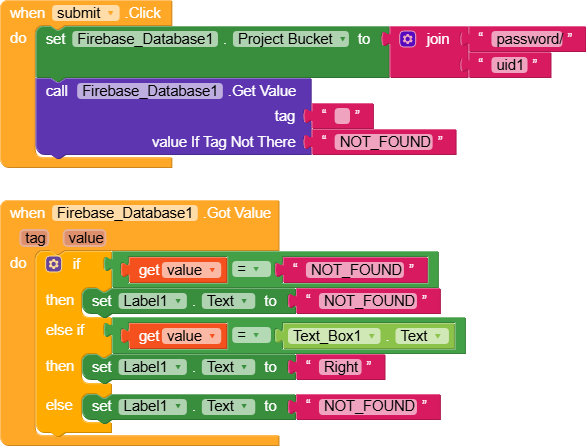The image size is (586, 446).
Task: Expand the first get value variable dropdown
Action: coord(212,270)
